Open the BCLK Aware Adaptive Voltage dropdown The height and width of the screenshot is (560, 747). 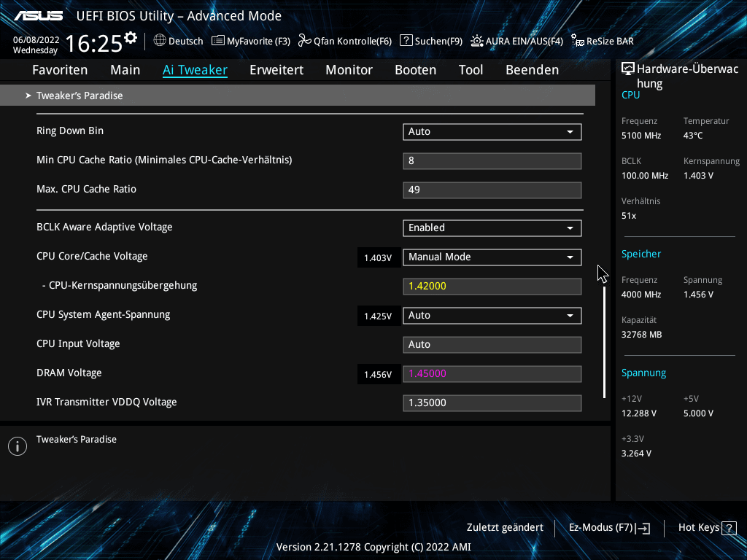[492, 228]
